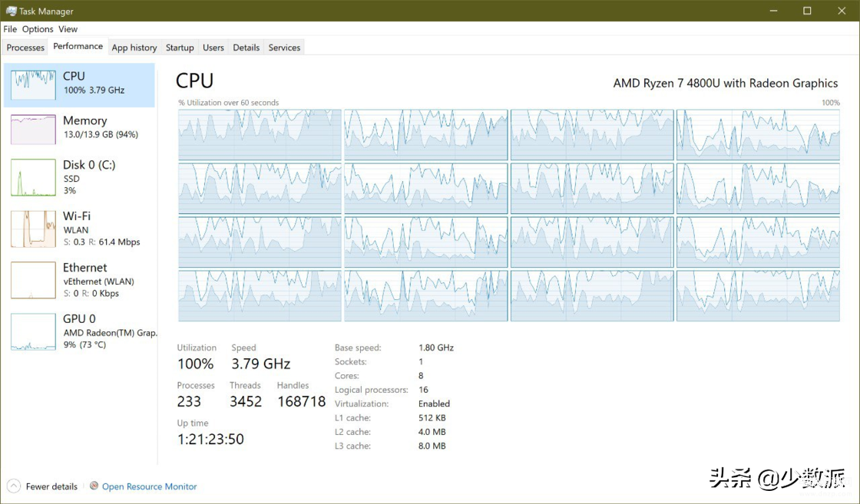This screenshot has height=504, width=860.
Task: Click the Resource Monitor icon
Action: (94, 486)
